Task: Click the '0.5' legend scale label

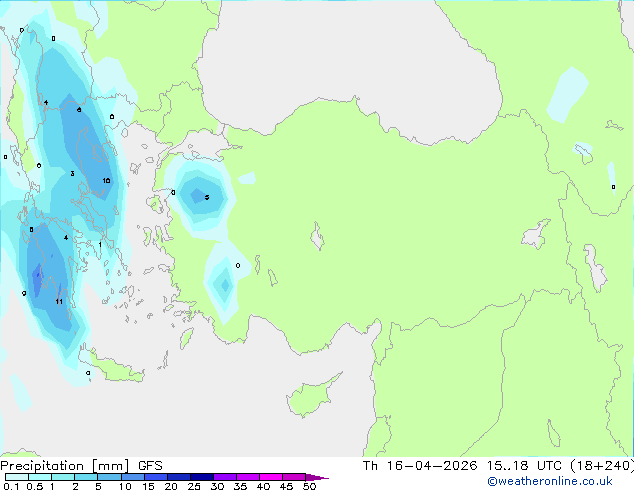Action: [34, 486]
